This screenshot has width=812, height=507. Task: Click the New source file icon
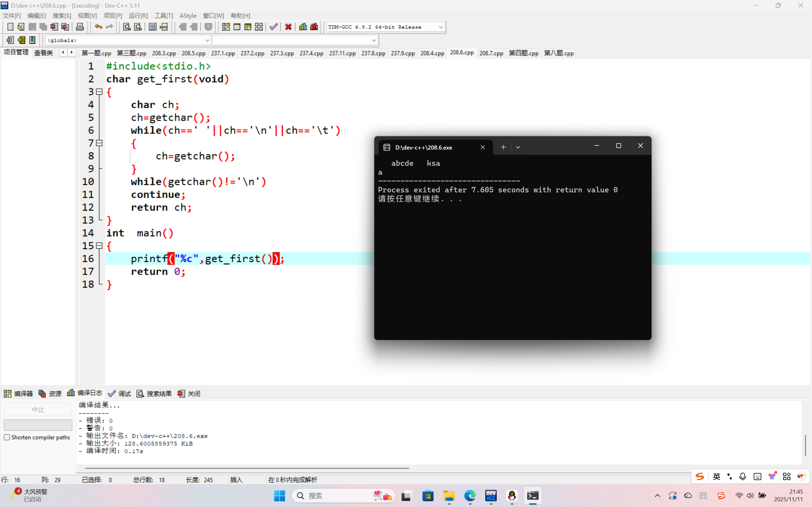click(x=10, y=27)
